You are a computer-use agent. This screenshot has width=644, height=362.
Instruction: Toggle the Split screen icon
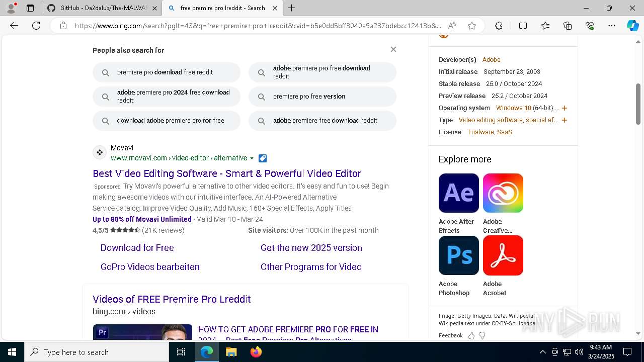click(x=523, y=26)
